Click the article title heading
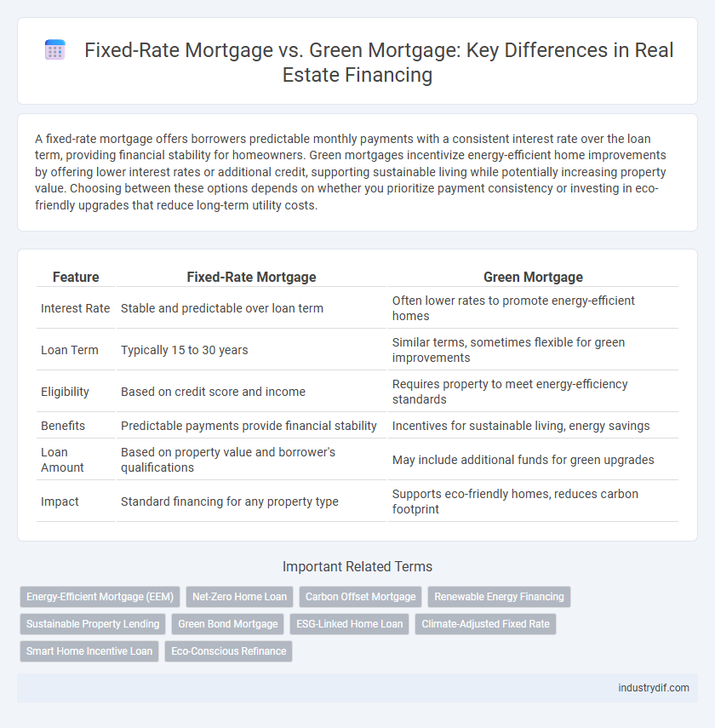 click(x=379, y=62)
